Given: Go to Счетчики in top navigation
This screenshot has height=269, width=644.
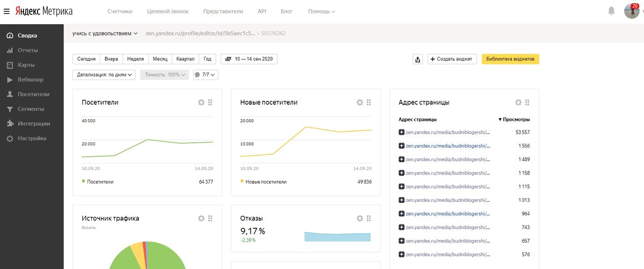Looking at the screenshot, I should pos(120,11).
